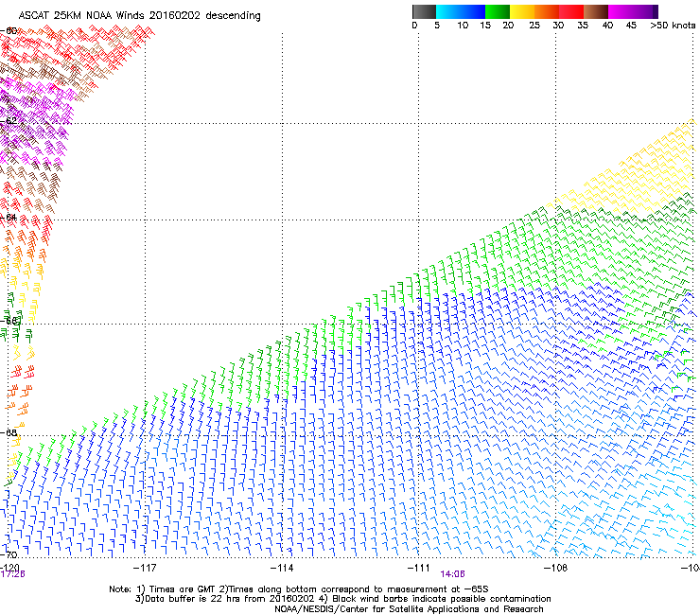This screenshot has height=615, width=700.
Task: Click the 'NOAA/NESDIS/Center for Satellite Applications and Research' credit
Action: (409, 609)
